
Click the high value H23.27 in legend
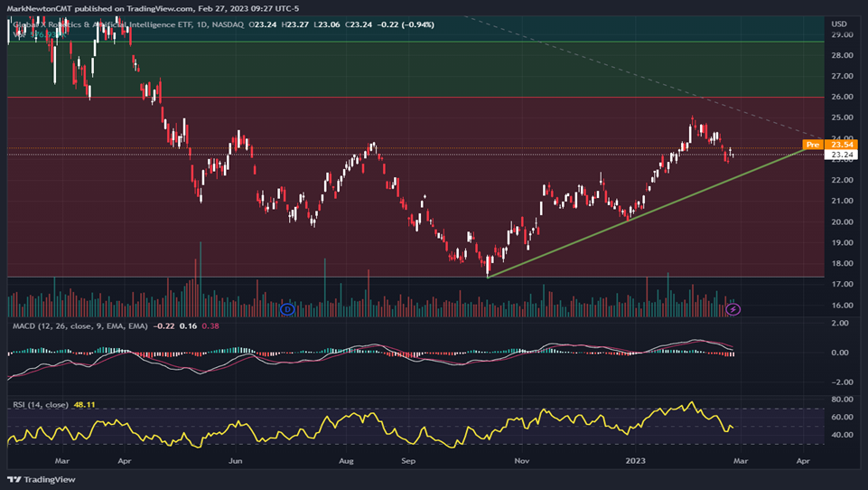(x=295, y=24)
